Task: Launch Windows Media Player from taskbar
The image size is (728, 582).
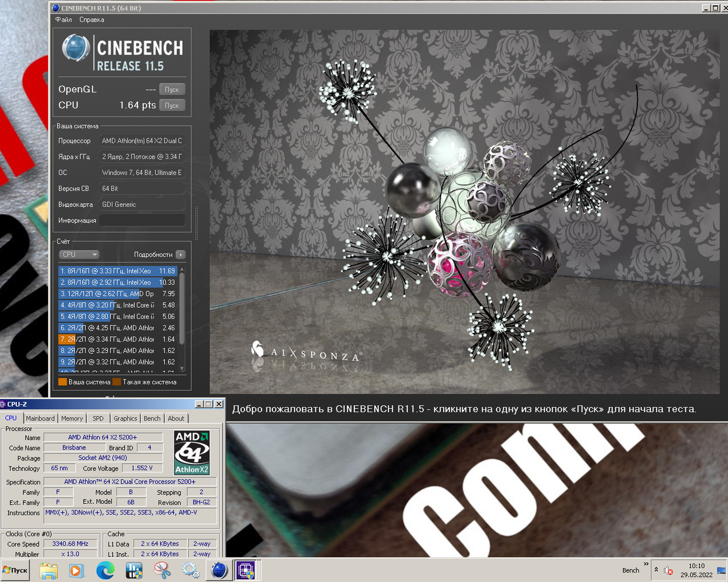Action: (77, 570)
